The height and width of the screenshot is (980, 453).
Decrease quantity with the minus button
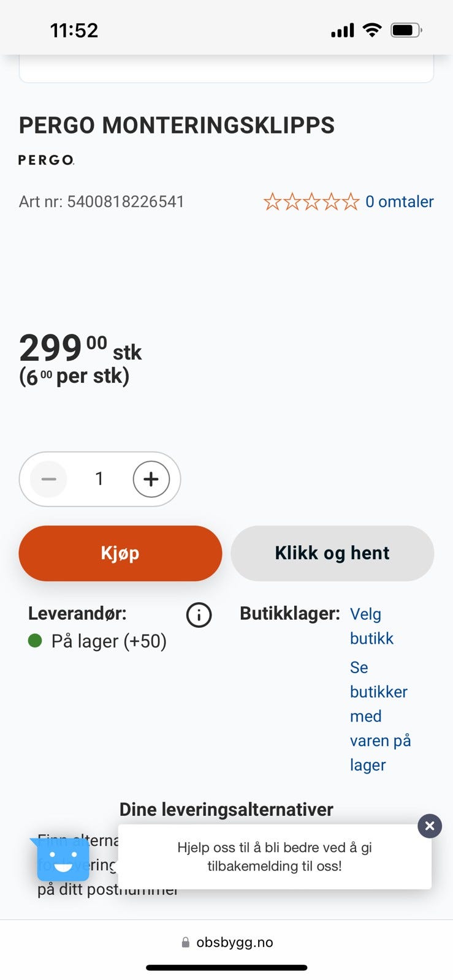coord(49,479)
